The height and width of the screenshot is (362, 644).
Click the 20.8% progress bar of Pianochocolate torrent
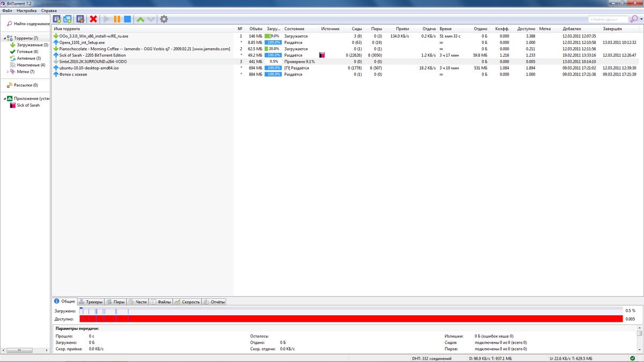273,49
